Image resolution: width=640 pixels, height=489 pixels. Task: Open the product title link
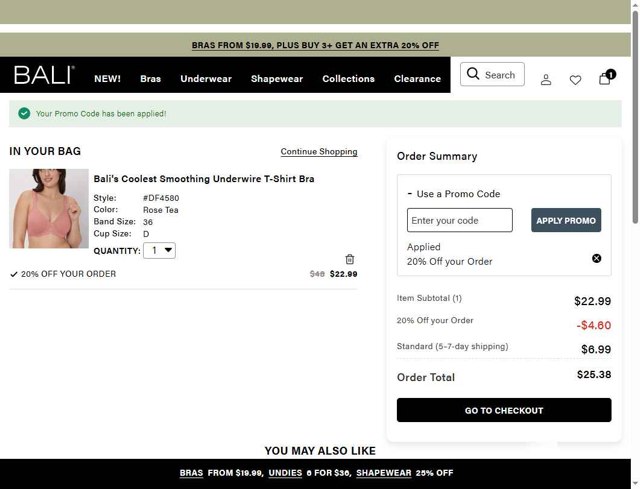(x=204, y=179)
